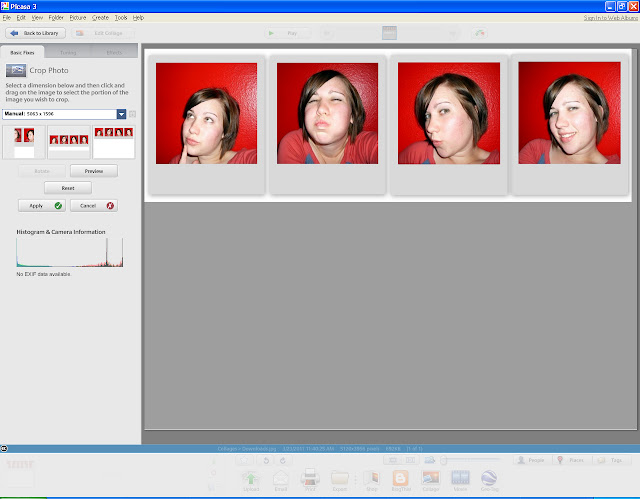640x499 pixels.
Task: Choose the third crop suggestion thumbnail
Action: 113,142
